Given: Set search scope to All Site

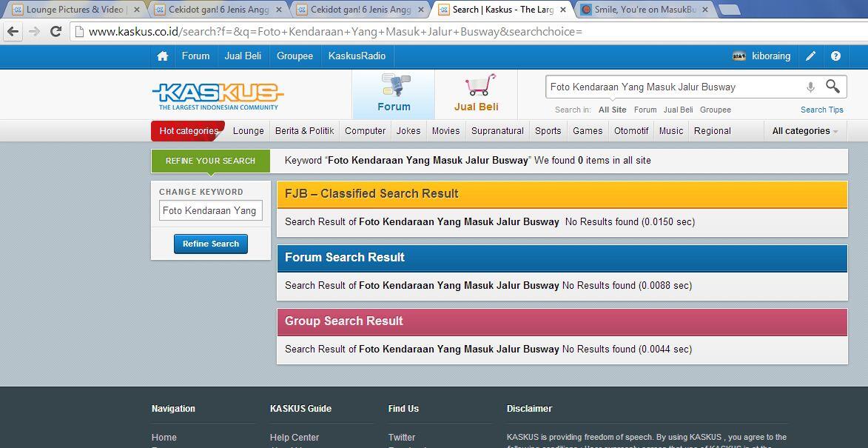Looking at the screenshot, I should click(612, 110).
